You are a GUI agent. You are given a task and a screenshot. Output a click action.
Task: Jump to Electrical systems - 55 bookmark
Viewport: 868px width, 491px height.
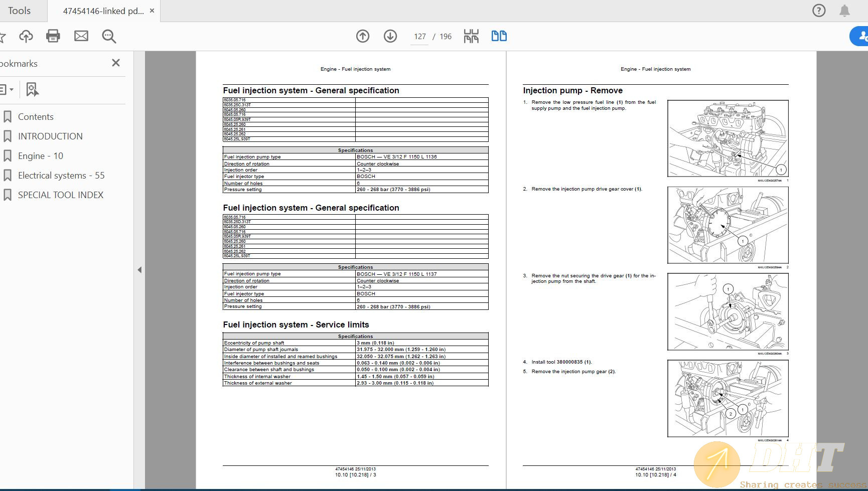tap(61, 176)
